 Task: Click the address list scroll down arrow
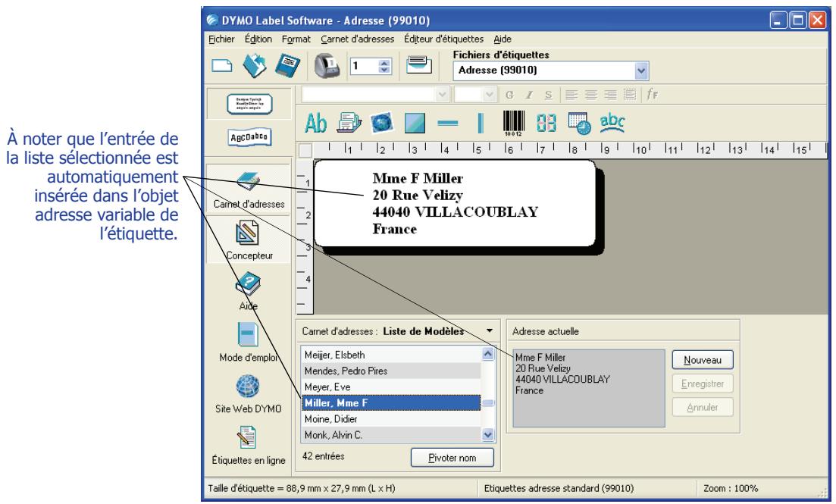point(488,435)
